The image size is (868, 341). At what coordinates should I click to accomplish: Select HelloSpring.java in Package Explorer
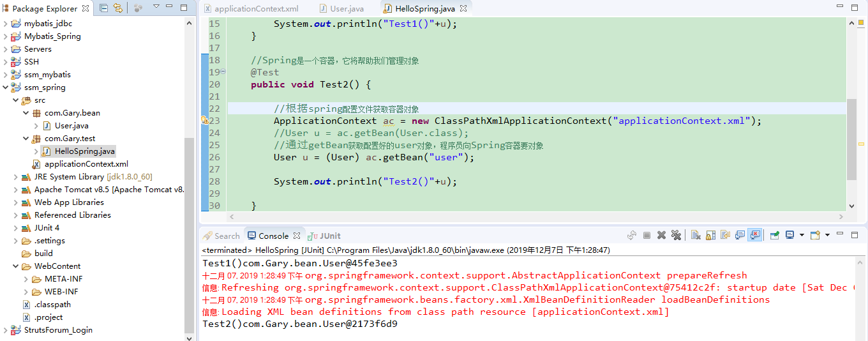[85, 151]
